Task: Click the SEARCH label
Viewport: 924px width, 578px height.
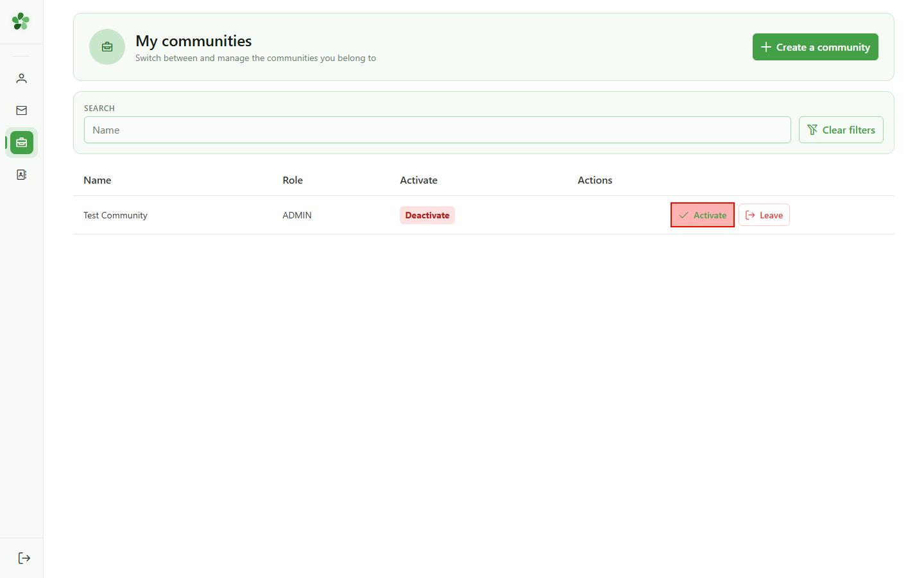Action: tap(99, 109)
